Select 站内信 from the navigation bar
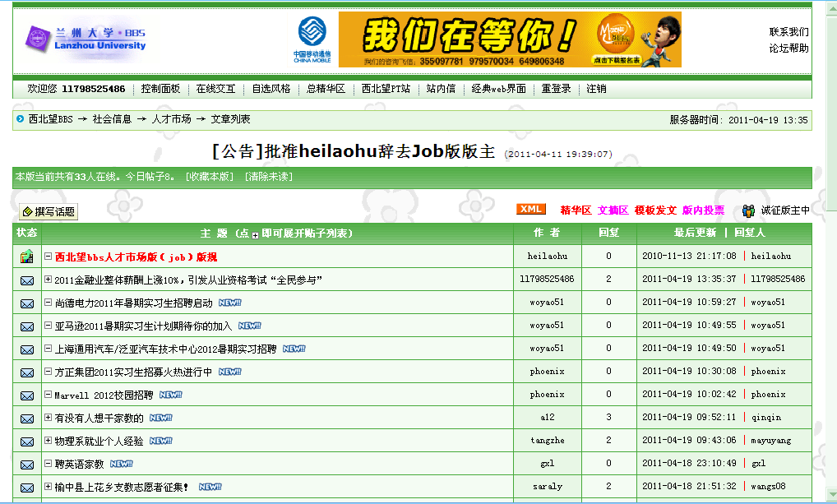Screen dimensions: 837x504 pyautogui.click(x=441, y=89)
